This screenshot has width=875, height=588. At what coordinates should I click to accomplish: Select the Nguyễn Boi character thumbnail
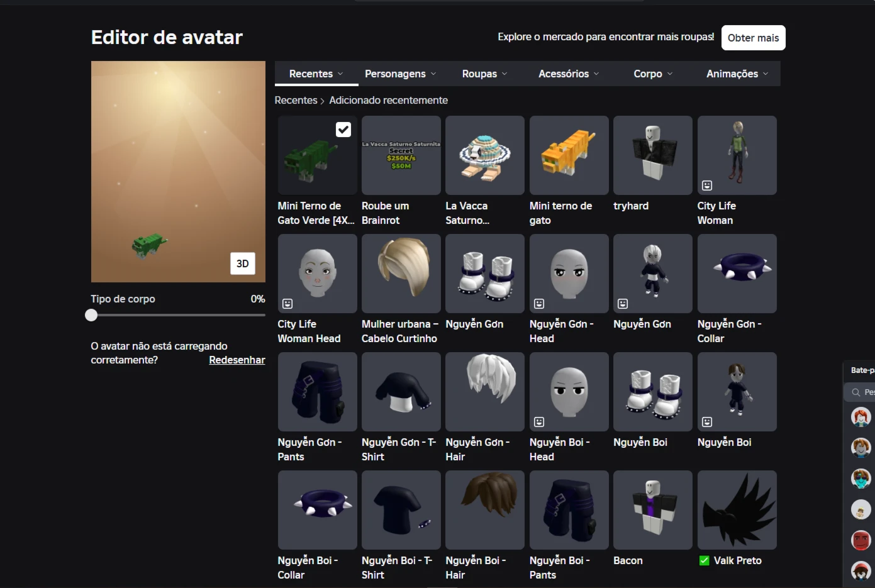coord(737,392)
